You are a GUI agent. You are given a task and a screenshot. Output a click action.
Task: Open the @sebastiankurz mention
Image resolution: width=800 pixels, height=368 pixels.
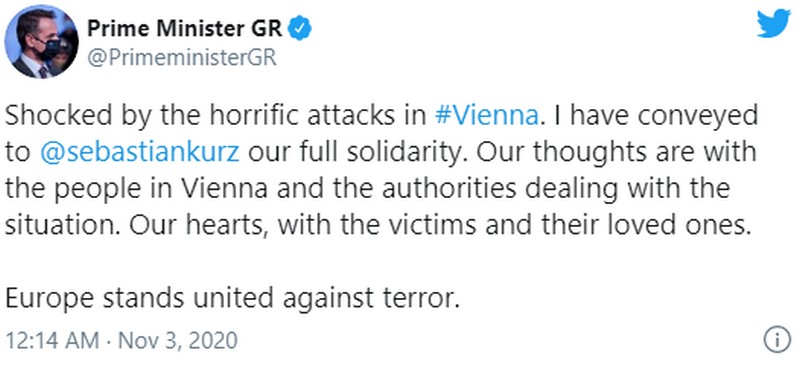[139, 153]
